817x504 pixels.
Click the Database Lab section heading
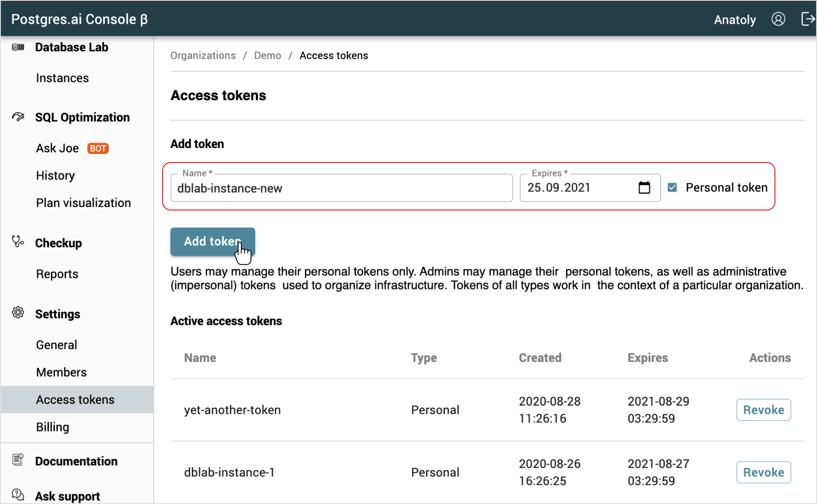72,47
